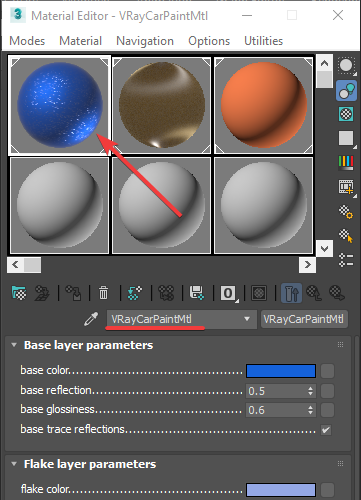361x500 pixels.
Task: Select the first gray sample slot
Action: tap(60, 205)
